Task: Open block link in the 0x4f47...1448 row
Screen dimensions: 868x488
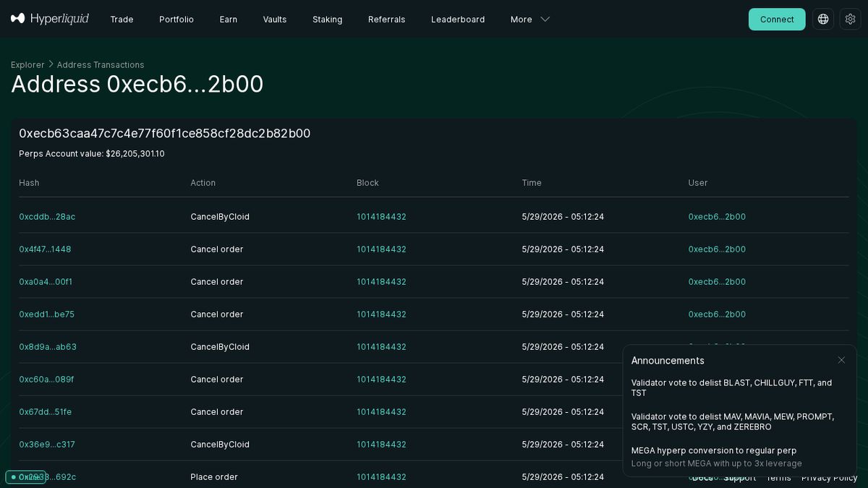Action: coord(381,249)
